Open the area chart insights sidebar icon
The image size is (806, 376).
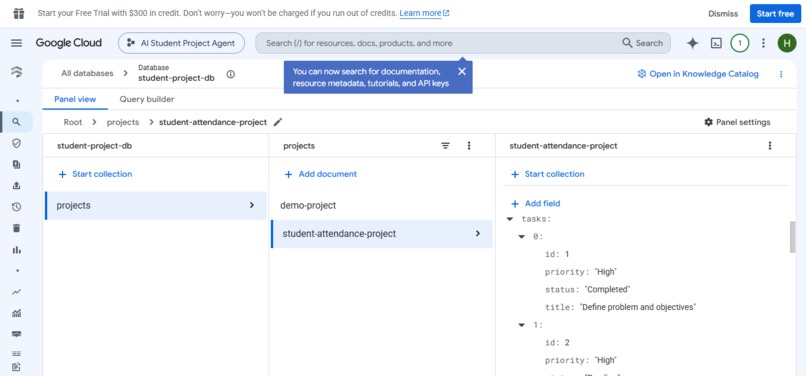pos(16,313)
